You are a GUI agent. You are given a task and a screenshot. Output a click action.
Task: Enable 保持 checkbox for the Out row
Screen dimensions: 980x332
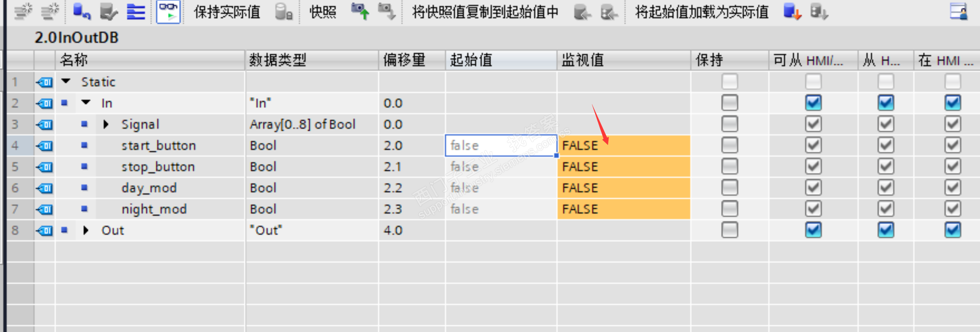(730, 230)
